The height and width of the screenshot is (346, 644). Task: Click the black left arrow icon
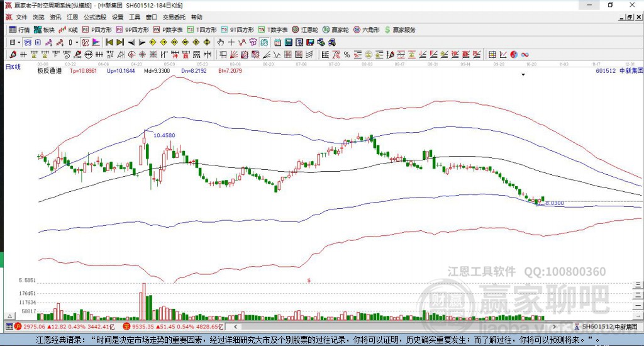pos(131,42)
